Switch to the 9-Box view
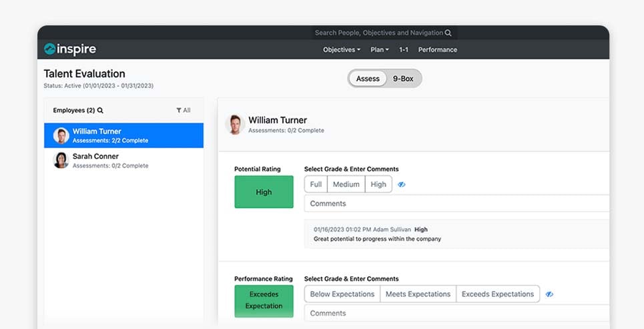The width and height of the screenshot is (644, 329). tap(403, 79)
